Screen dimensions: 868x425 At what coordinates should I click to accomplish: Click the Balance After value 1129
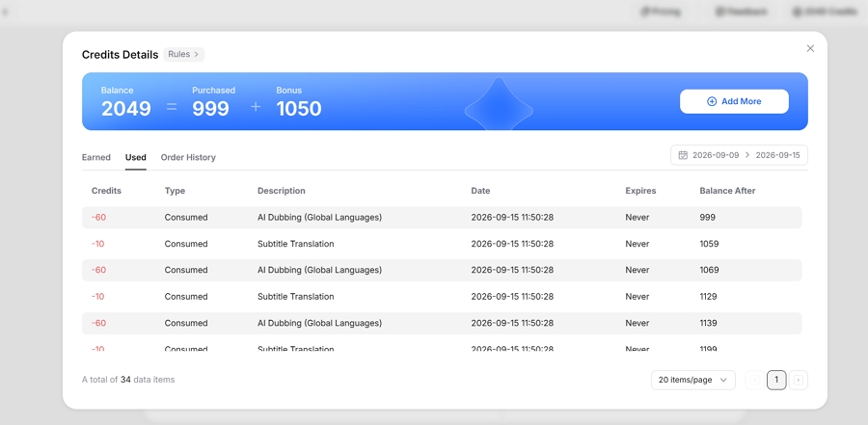click(x=708, y=297)
